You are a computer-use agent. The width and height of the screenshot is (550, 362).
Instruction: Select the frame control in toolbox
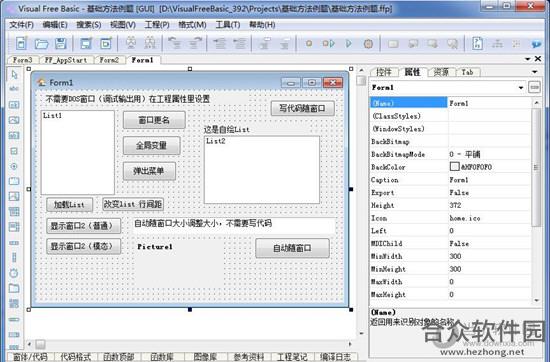click(x=14, y=181)
